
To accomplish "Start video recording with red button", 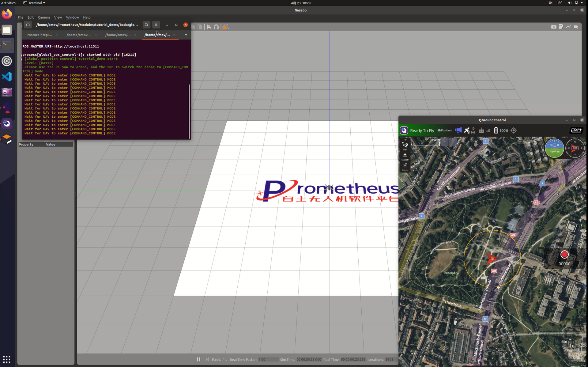I will (564, 254).
